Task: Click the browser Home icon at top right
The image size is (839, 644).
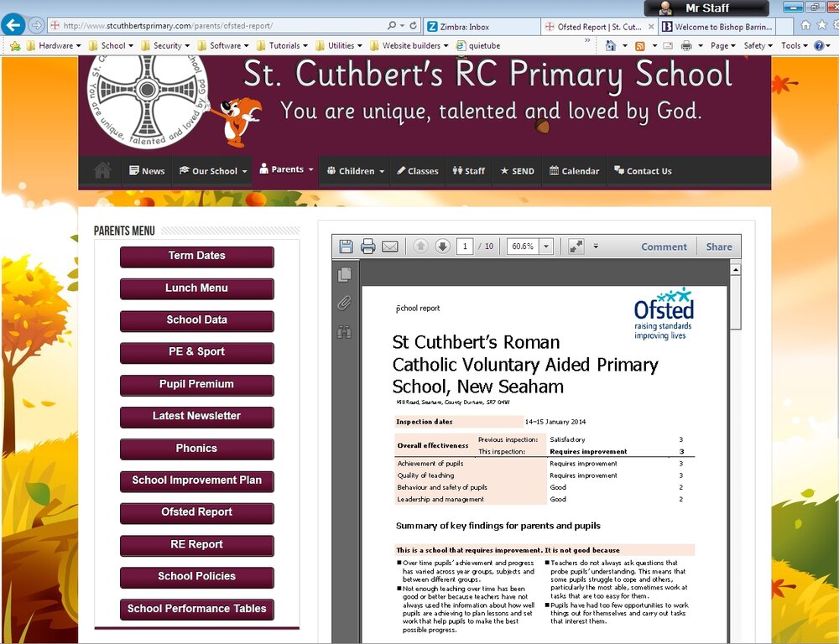Action: tap(805, 24)
